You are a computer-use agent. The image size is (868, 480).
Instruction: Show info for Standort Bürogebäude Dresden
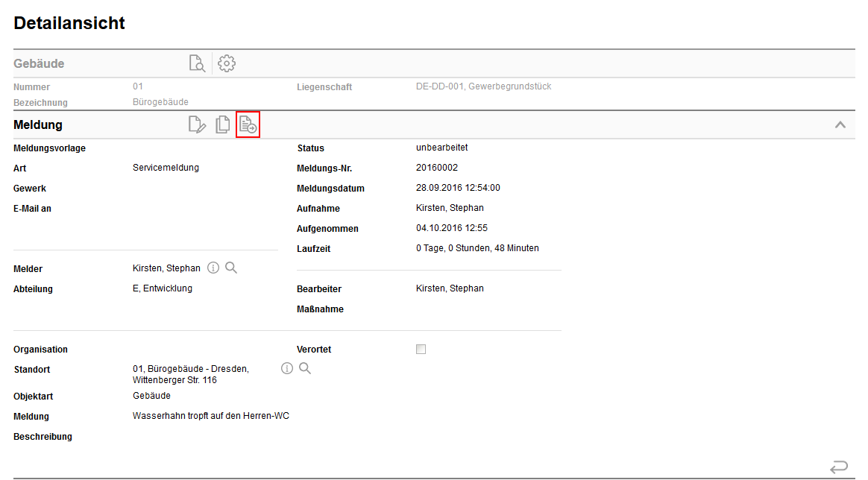[287, 368]
